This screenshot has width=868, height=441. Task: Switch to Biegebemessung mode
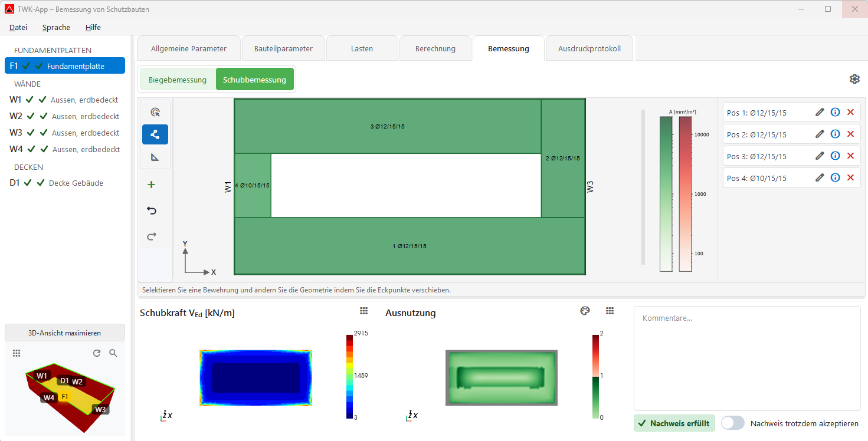point(178,80)
